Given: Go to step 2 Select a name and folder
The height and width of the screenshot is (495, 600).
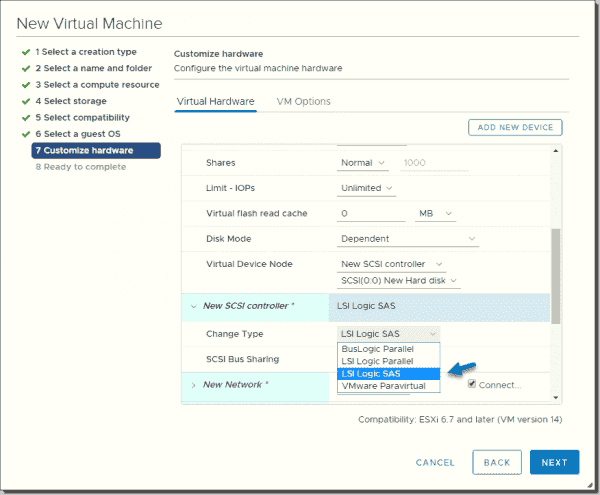Looking at the screenshot, I should 94,68.
